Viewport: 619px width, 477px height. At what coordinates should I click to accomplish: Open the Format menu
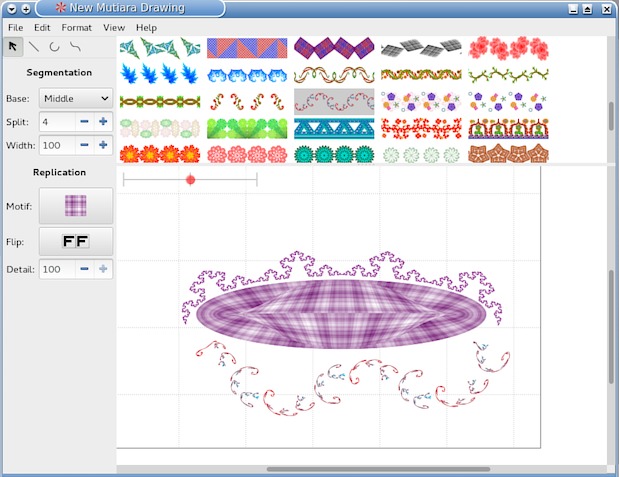77,28
